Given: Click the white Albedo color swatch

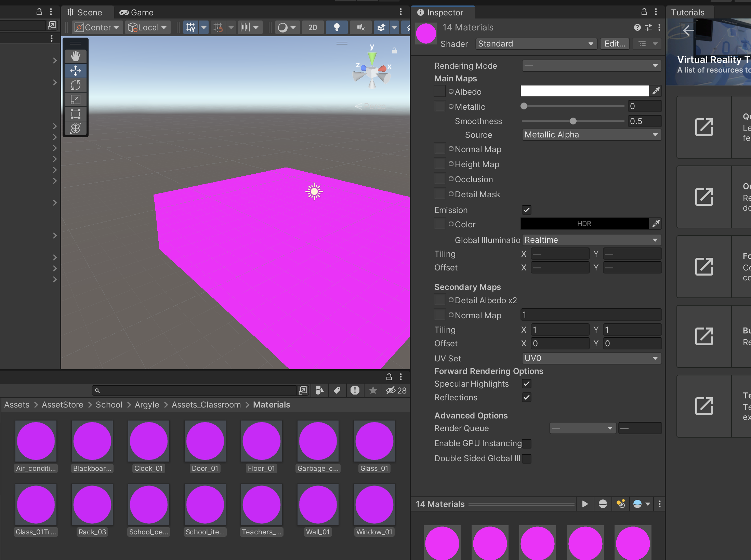Looking at the screenshot, I should click(x=584, y=91).
